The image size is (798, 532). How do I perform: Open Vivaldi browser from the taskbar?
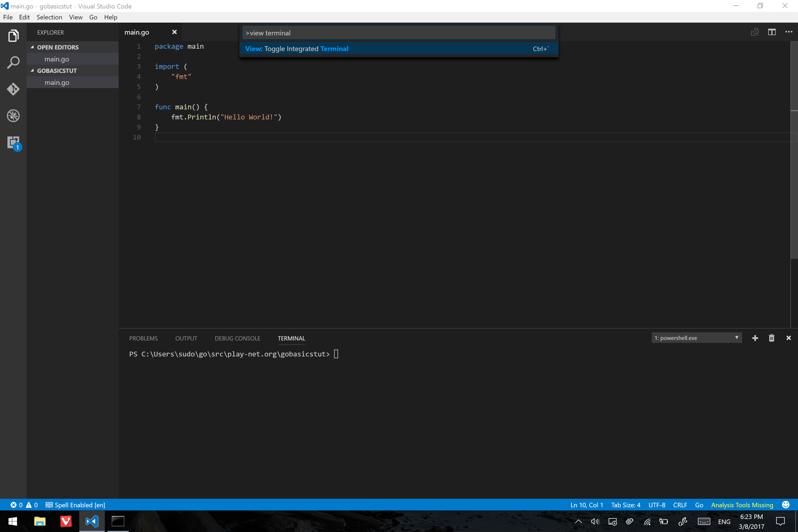click(66, 521)
